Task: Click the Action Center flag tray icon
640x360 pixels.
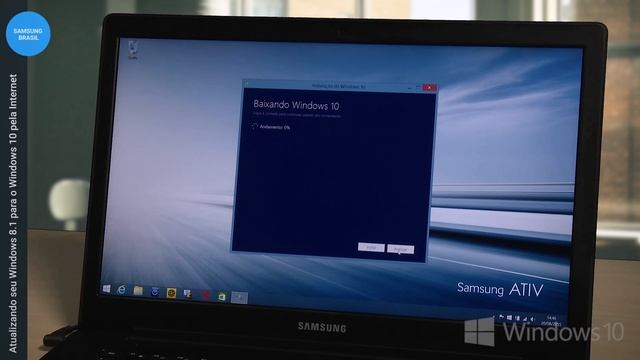Action: [501, 317]
